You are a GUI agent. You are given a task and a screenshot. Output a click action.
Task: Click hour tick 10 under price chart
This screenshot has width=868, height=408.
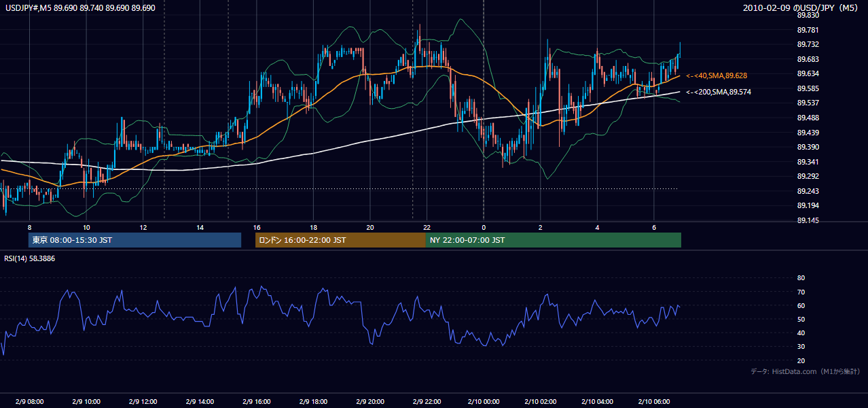coord(86,227)
